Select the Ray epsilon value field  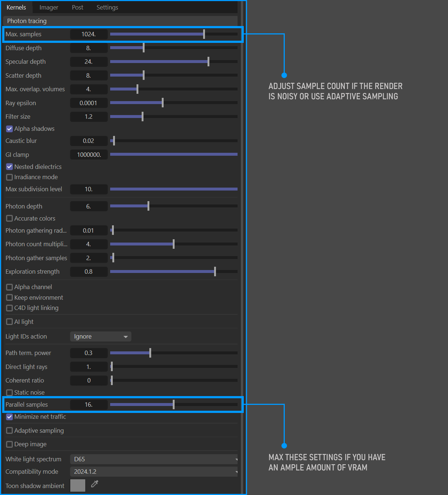[89, 103]
